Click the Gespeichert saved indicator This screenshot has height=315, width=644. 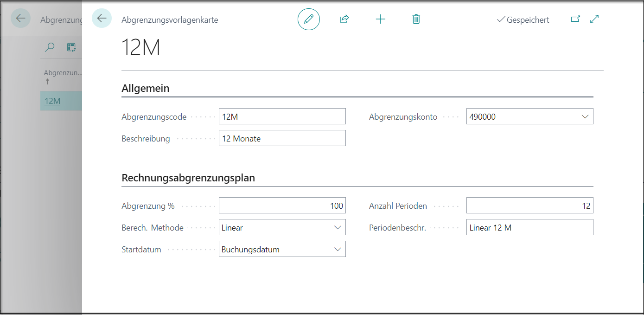523,20
